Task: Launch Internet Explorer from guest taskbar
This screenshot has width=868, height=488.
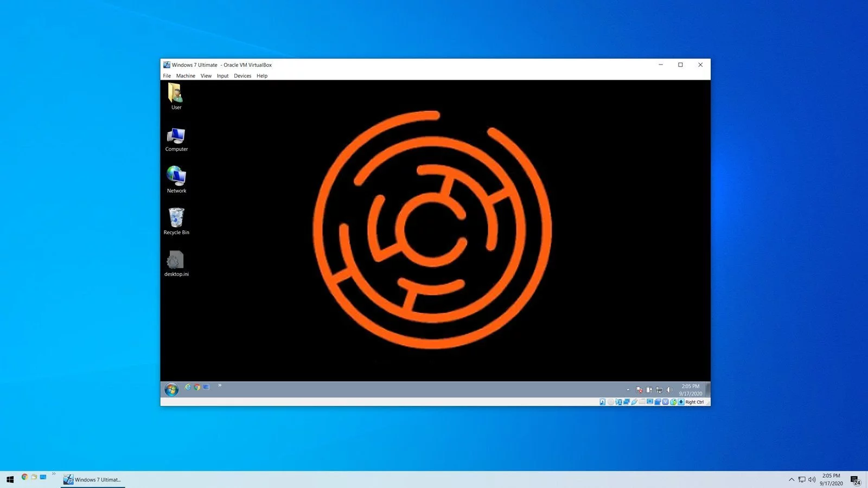Action: pos(188,387)
